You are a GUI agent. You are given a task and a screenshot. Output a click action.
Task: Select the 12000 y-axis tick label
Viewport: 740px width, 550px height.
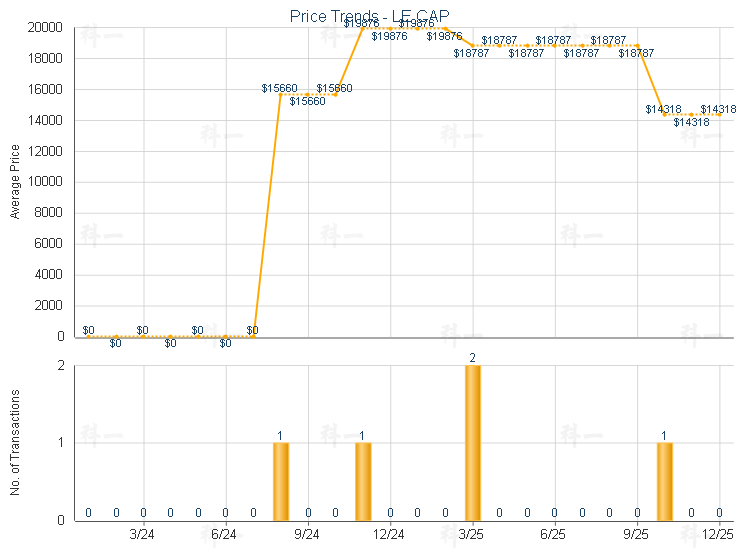[x=46, y=152]
